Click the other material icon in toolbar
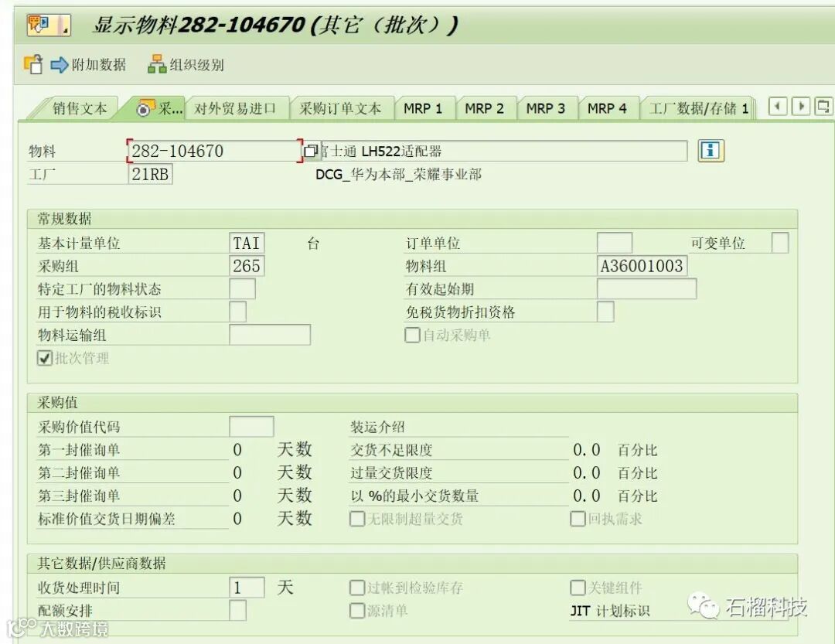Image resolution: width=835 pixels, height=644 pixels. pyautogui.click(x=33, y=64)
